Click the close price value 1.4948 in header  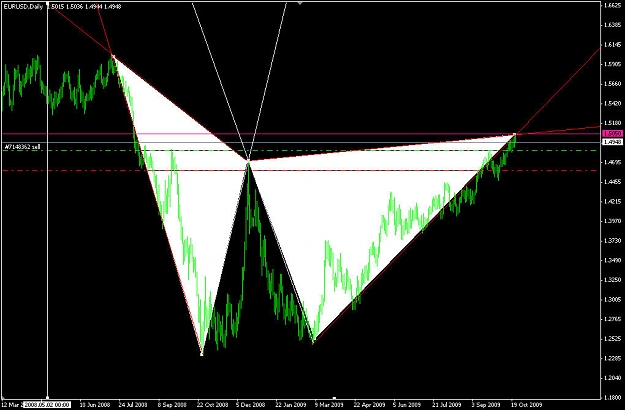113,7
